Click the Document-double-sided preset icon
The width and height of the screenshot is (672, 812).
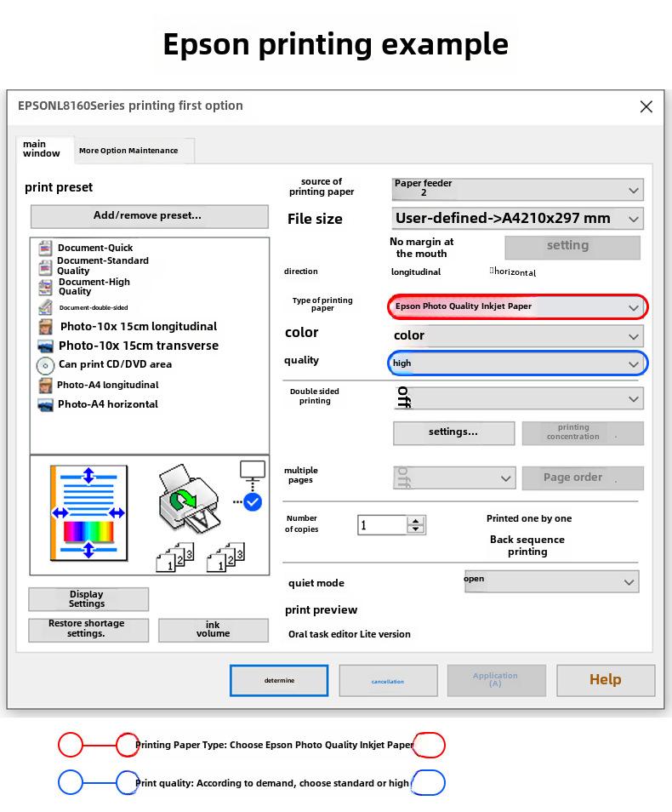tap(45, 307)
